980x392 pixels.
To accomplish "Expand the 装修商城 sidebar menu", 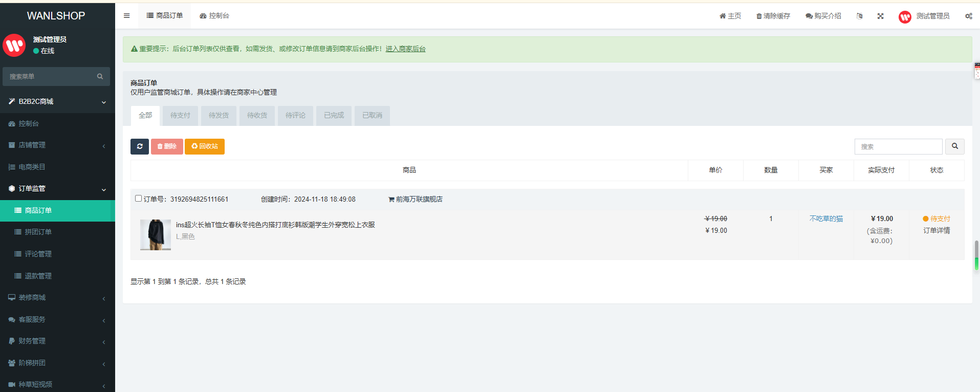I will tap(57, 298).
